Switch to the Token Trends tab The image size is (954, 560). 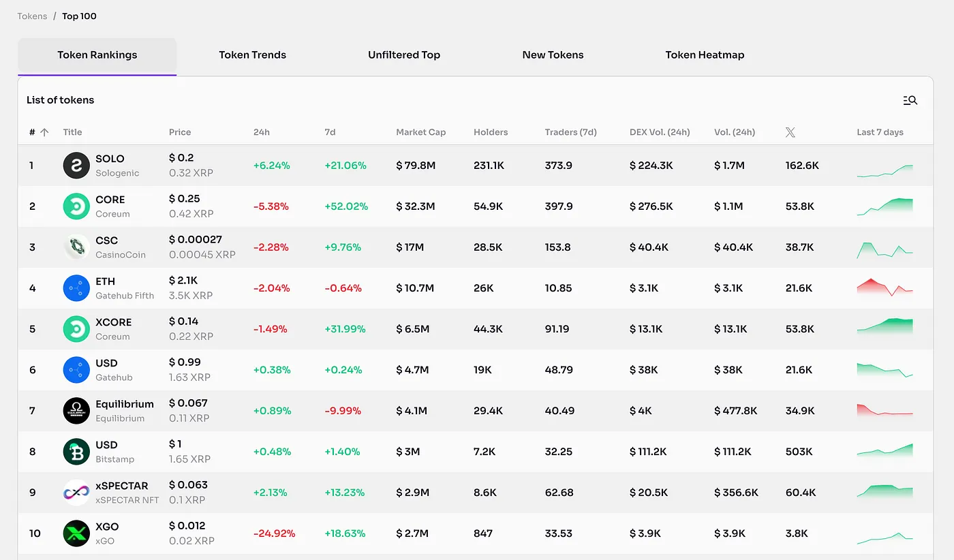(252, 55)
